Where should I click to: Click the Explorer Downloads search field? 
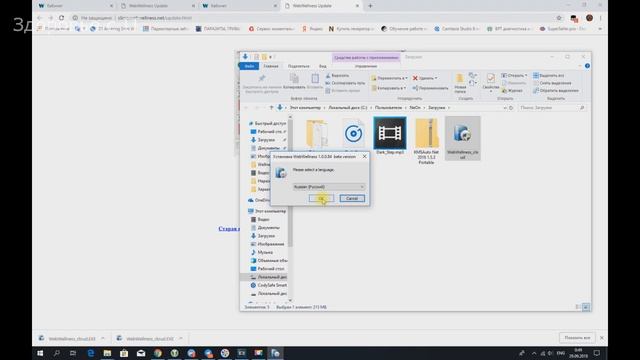[552, 108]
